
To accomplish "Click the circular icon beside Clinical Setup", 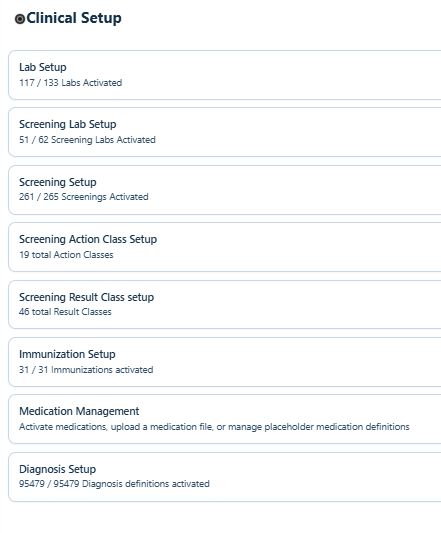I will pos(20,19).
